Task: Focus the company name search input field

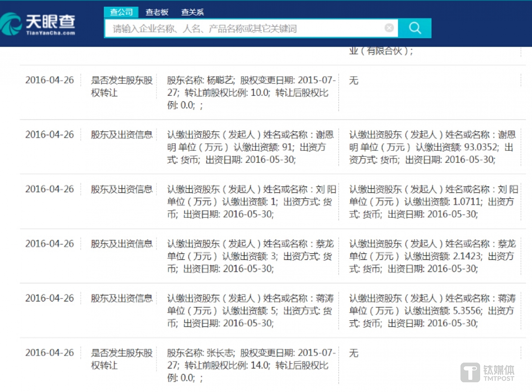Action: pyautogui.click(x=244, y=28)
